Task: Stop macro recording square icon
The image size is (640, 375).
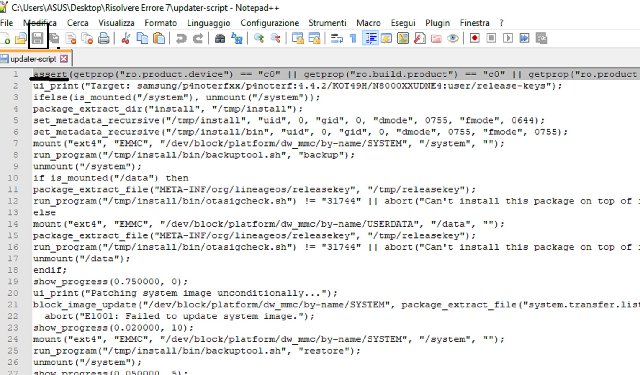Action: (491, 38)
